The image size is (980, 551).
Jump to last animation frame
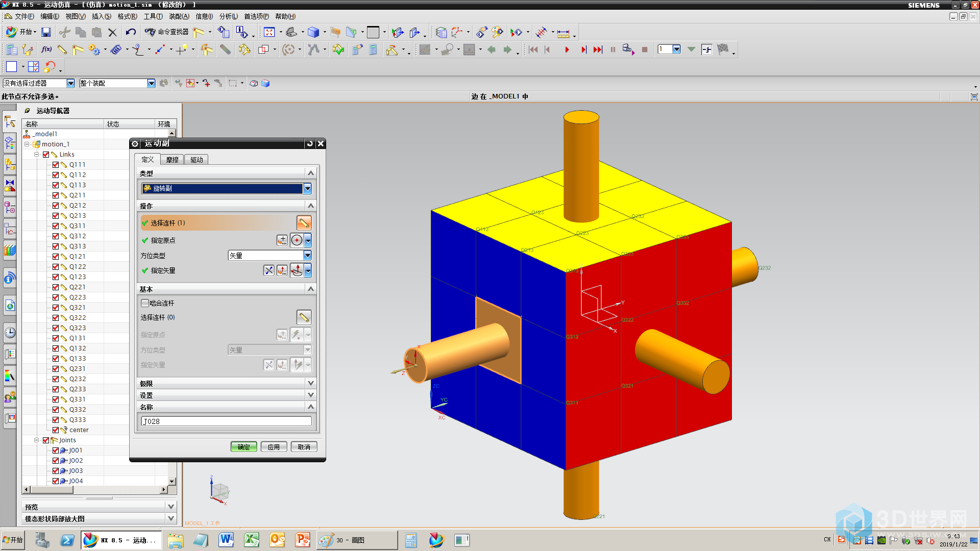click(x=598, y=49)
